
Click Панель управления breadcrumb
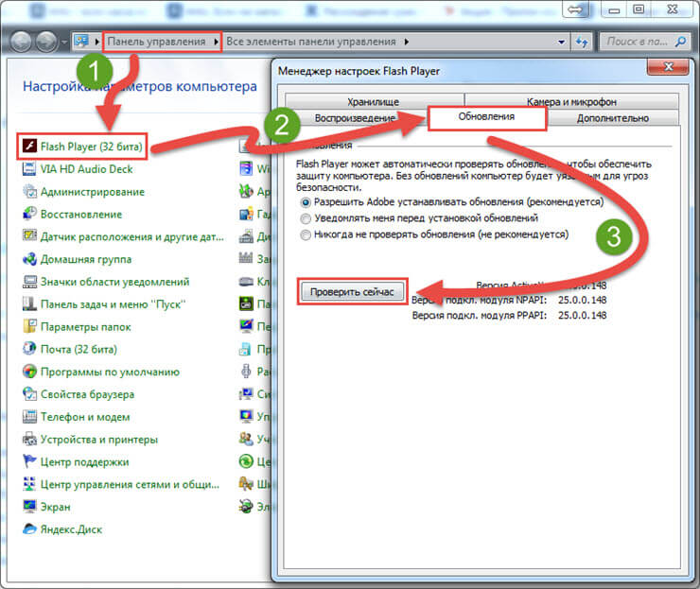(157, 42)
